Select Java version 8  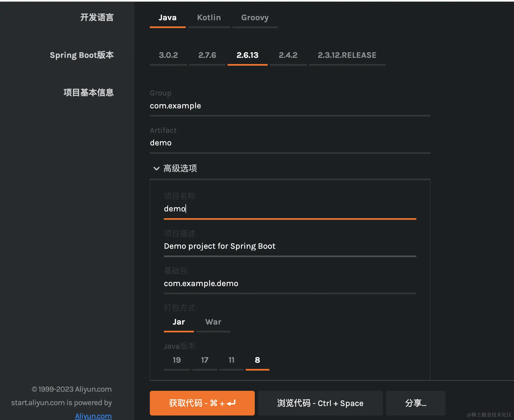click(257, 360)
